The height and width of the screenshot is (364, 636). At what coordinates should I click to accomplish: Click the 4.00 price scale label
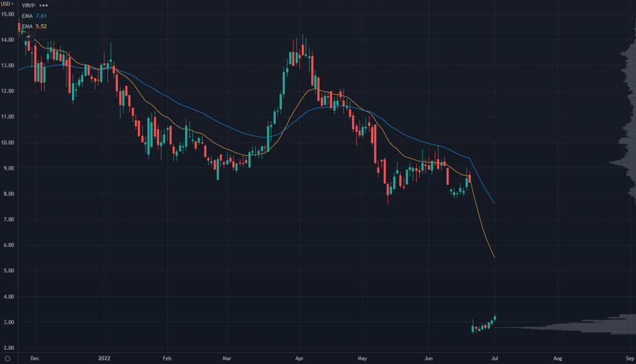point(9,297)
